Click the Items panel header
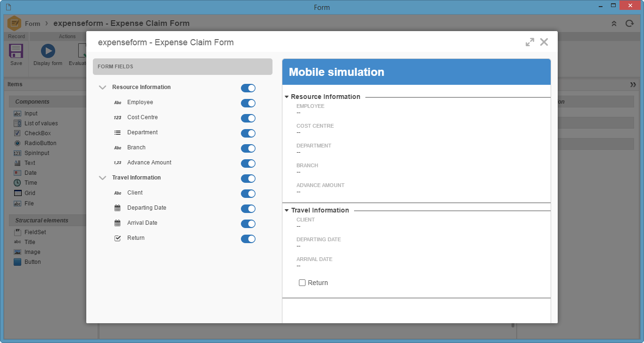 point(45,84)
